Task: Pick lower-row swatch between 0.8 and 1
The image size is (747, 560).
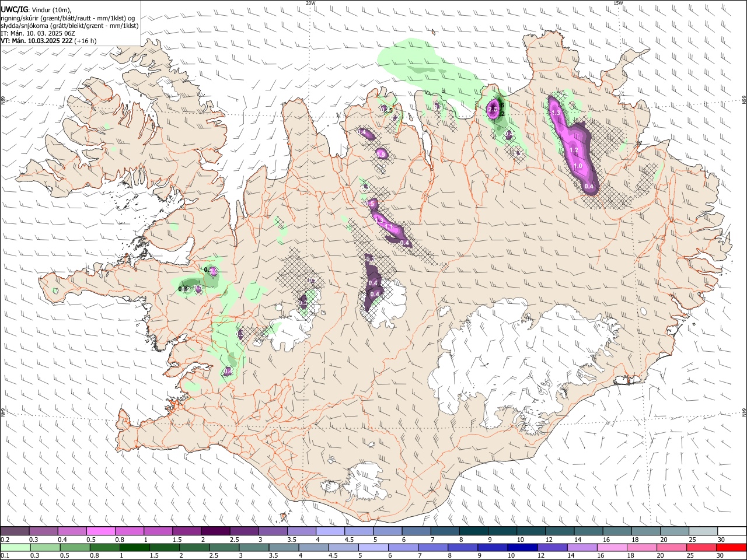Action: 104,547
